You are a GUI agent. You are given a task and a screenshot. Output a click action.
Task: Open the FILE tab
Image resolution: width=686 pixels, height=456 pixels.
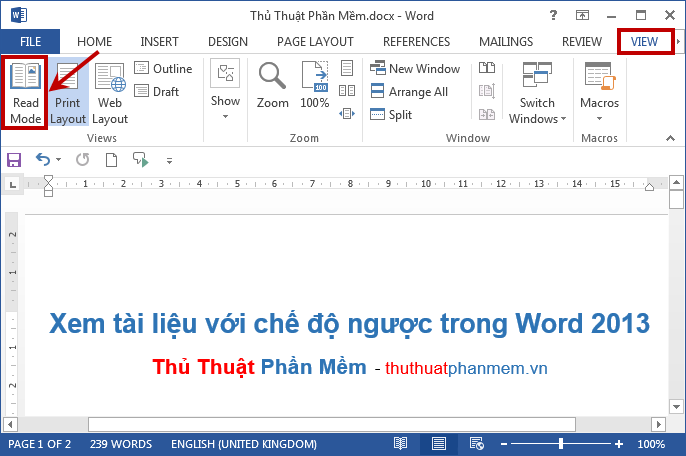(x=30, y=41)
